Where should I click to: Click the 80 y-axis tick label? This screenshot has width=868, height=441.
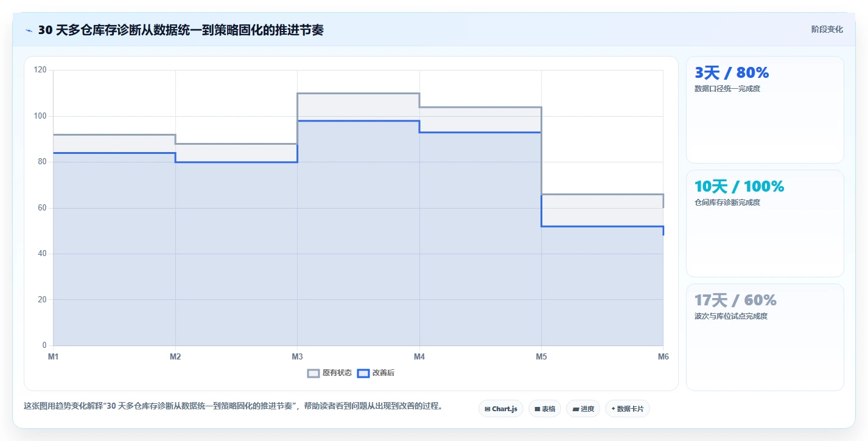[x=42, y=162]
